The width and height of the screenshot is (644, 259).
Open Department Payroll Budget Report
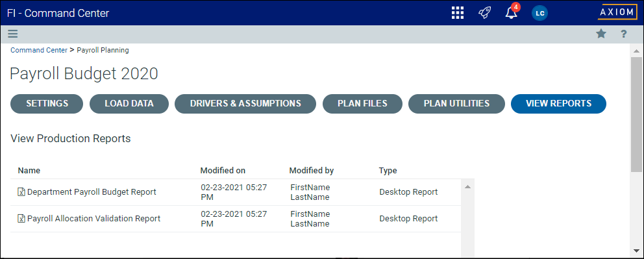coord(92,191)
